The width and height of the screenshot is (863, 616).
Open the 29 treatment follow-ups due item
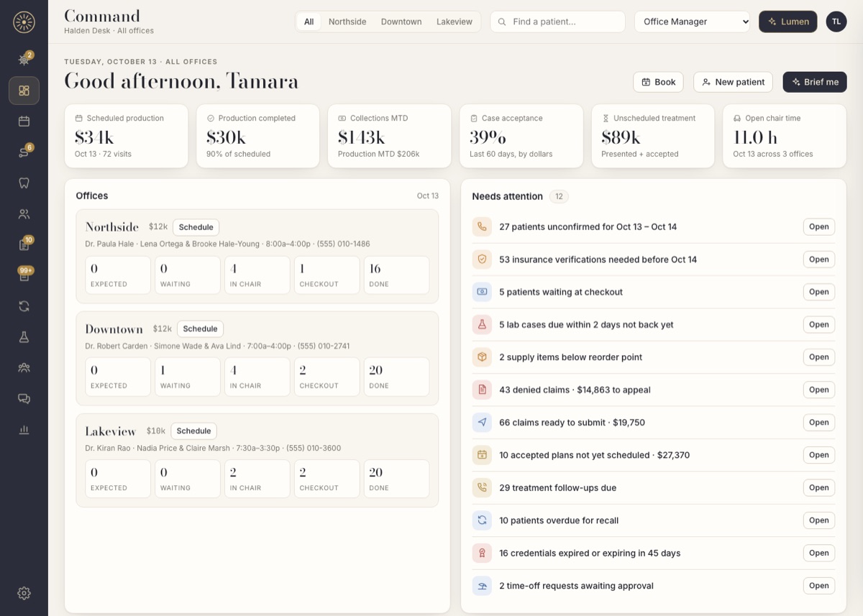click(x=819, y=487)
